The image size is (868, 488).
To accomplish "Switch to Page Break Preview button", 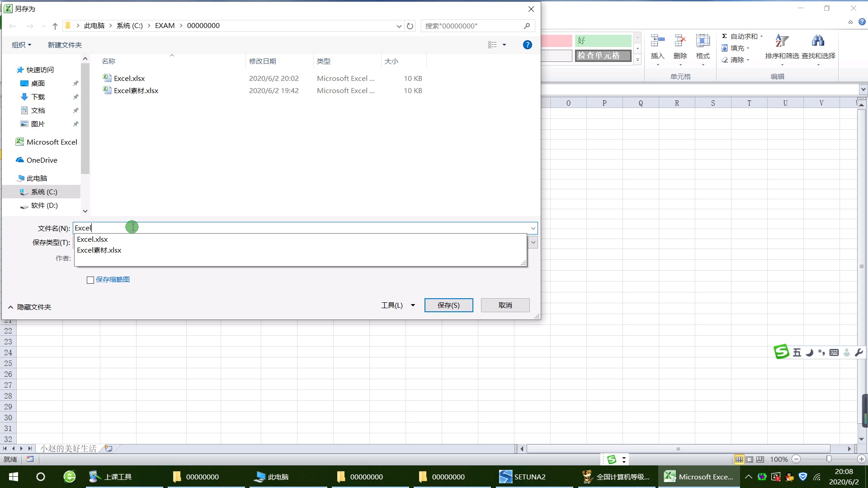I will tap(760, 459).
